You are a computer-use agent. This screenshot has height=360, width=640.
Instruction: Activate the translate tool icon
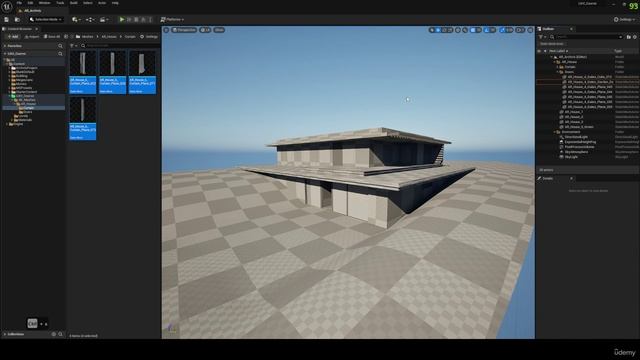pyautogui.click(x=438, y=30)
